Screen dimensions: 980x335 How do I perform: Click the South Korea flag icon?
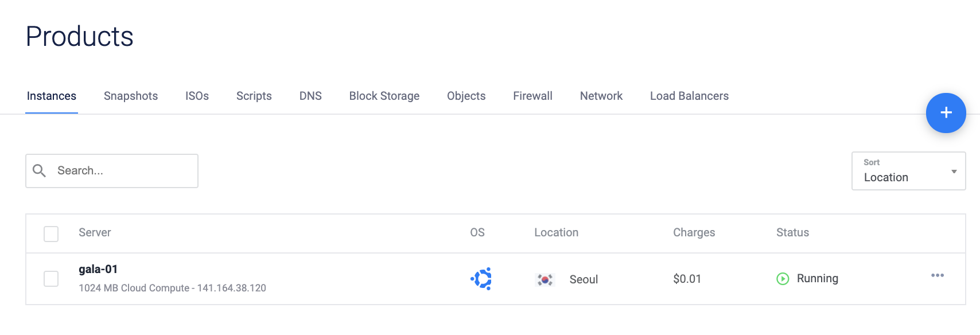pyautogui.click(x=545, y=279)
